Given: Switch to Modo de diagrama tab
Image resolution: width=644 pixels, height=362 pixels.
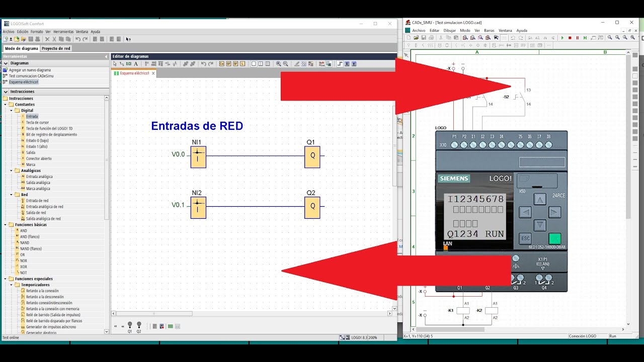Looking at the screenshot, I should (x=21, y=48).
